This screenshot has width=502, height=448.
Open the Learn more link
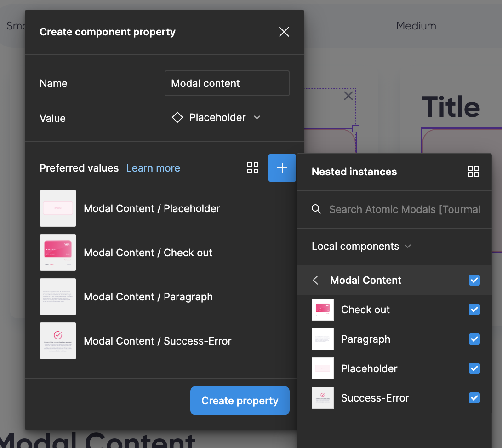click(x=153, y=168)
